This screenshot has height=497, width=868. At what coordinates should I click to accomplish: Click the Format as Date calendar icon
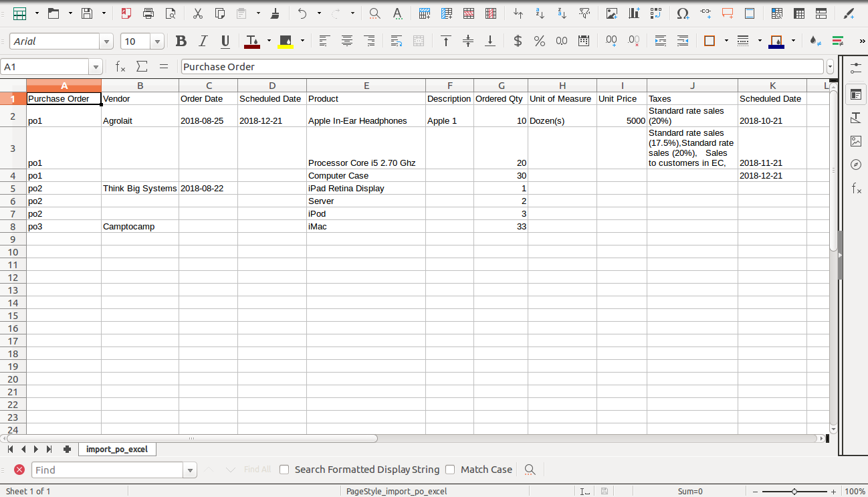click(x=584, y=41)
